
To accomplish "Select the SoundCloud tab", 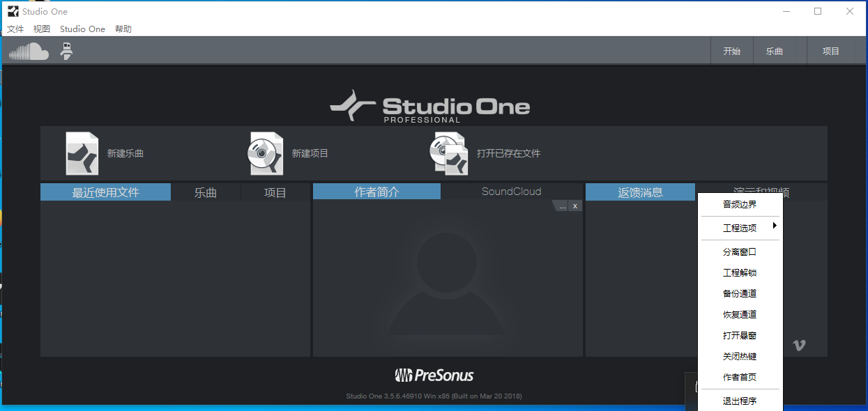I will click(x=512, y=192).
